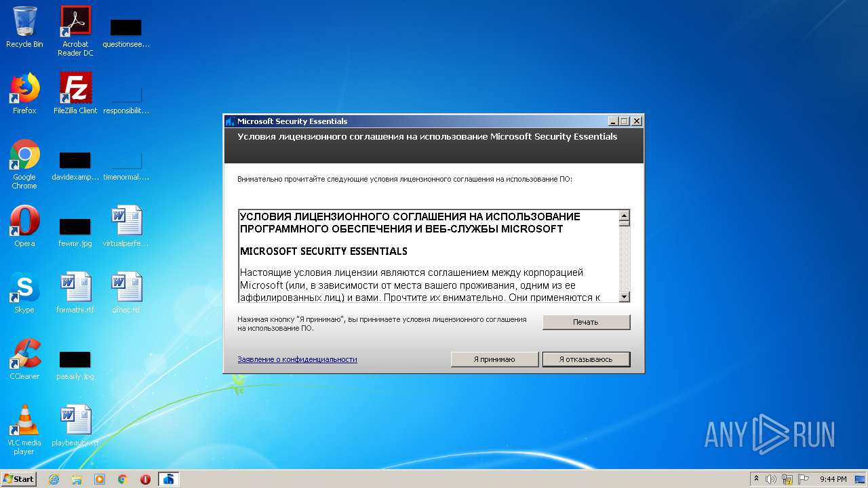Select the questionsee file icon on desktop
This screenshot has width=868, height=488.
[126, 33]
